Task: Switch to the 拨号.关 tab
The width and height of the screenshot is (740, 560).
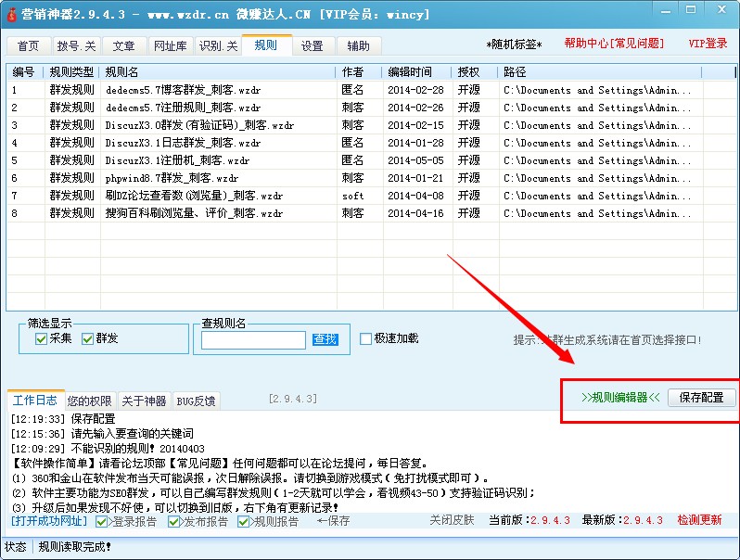Action: pyautogui.click(x=76, y=45)
